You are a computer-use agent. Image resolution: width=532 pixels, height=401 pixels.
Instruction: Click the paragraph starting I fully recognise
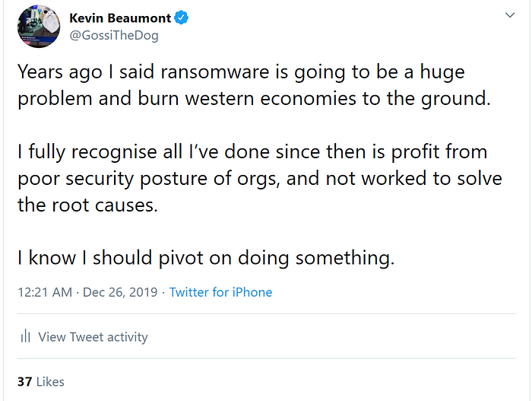click(260, 178)
